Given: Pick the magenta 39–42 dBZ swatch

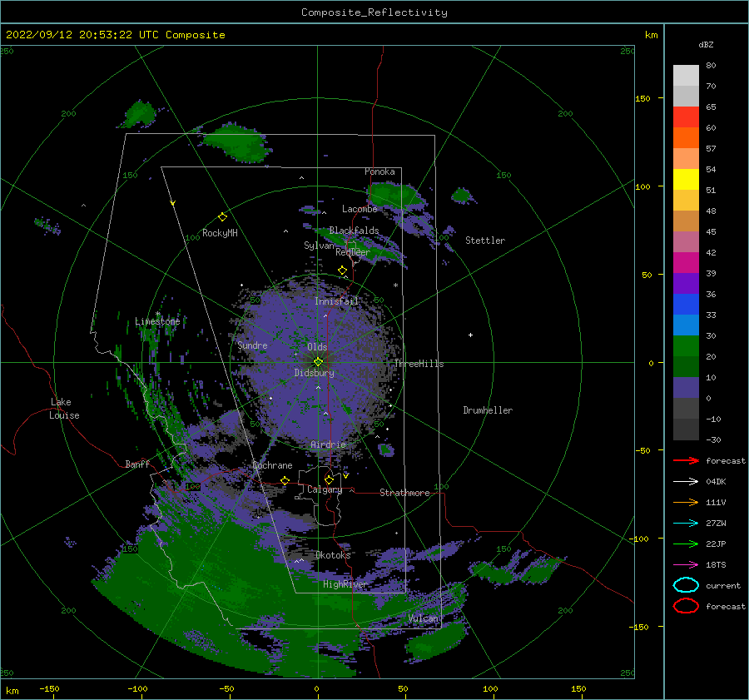Looking at the screenshot, I should pyautogui.click(x=686, y=263).
